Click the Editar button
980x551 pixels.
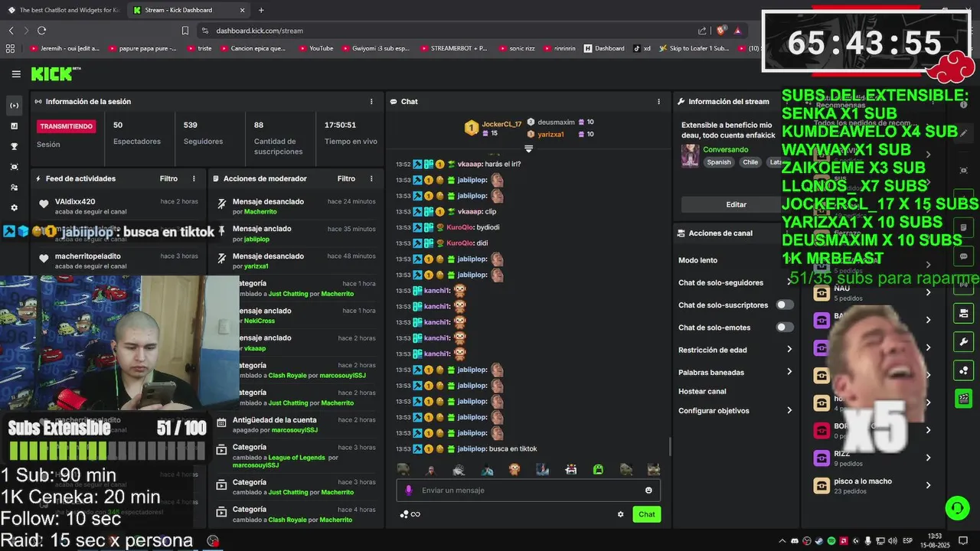coord(736,204)
